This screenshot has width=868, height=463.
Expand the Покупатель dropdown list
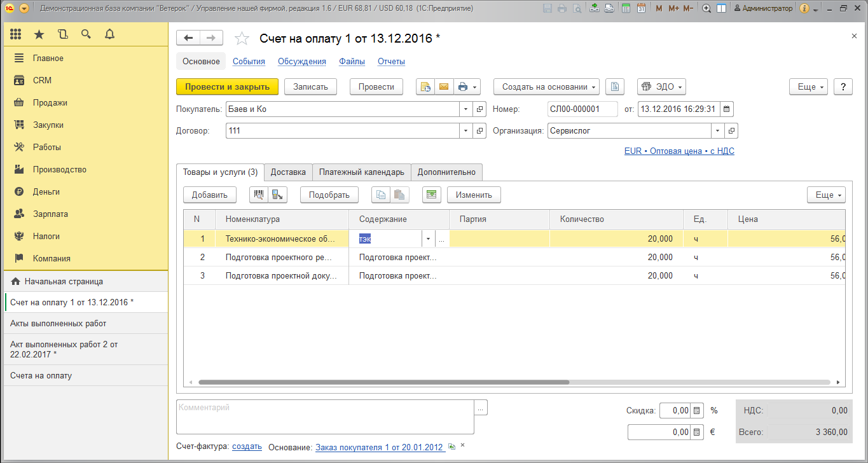click(x=465, y=109)
